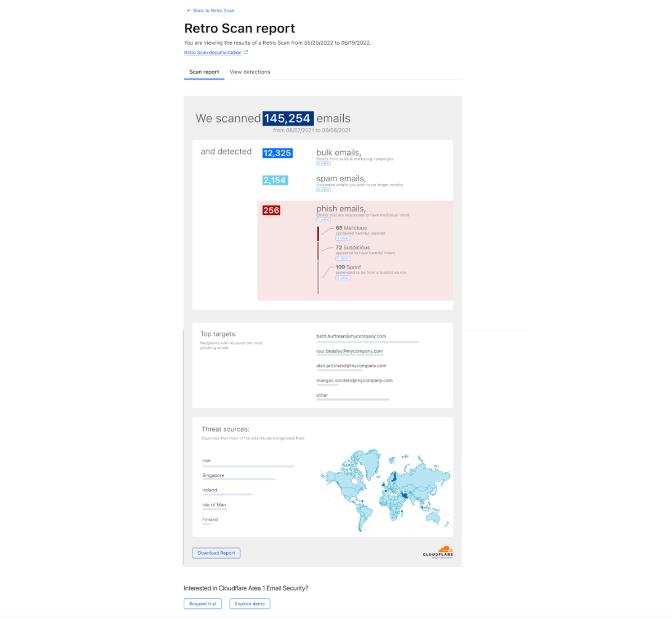View the 65 Malicious emails
Image resolution: width=672 pixels, height=619 pixels.
point(343,238)
